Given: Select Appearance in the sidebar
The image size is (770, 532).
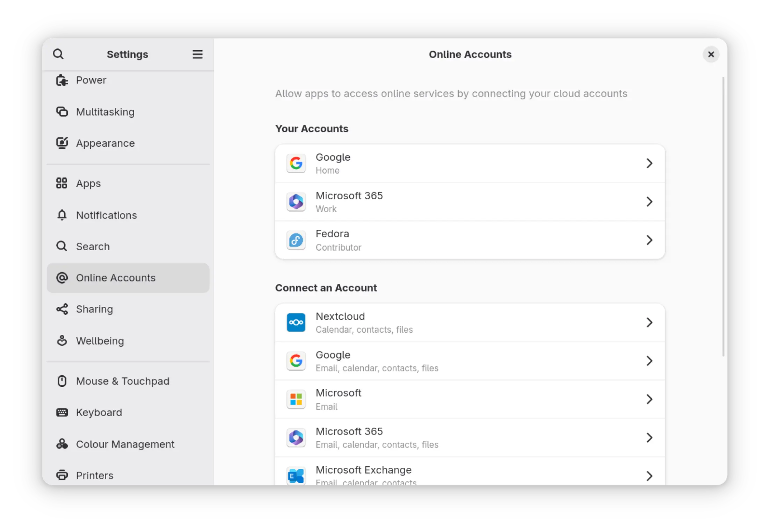Looking at the screenshot, I should pyautogui.click(x=105, y=143).
